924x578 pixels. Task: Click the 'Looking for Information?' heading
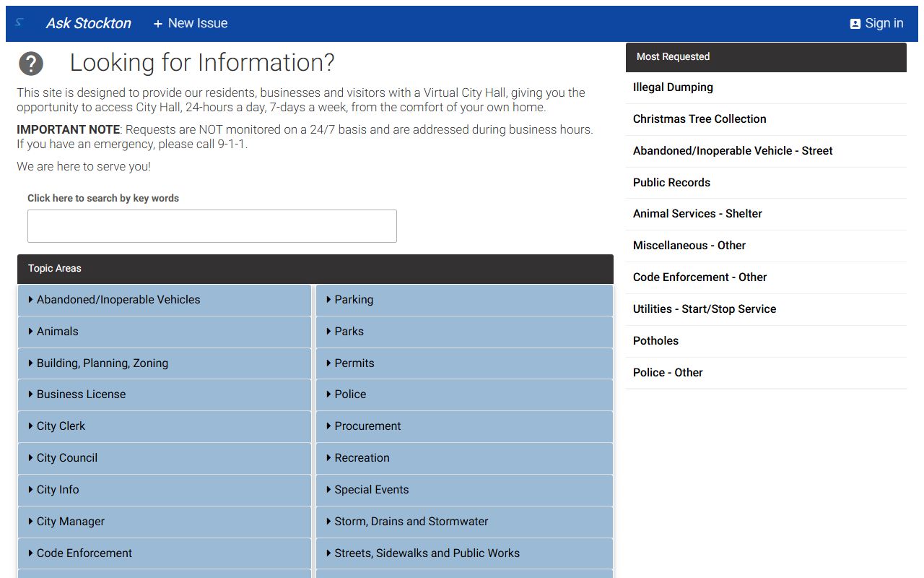[x=202, y=63]
